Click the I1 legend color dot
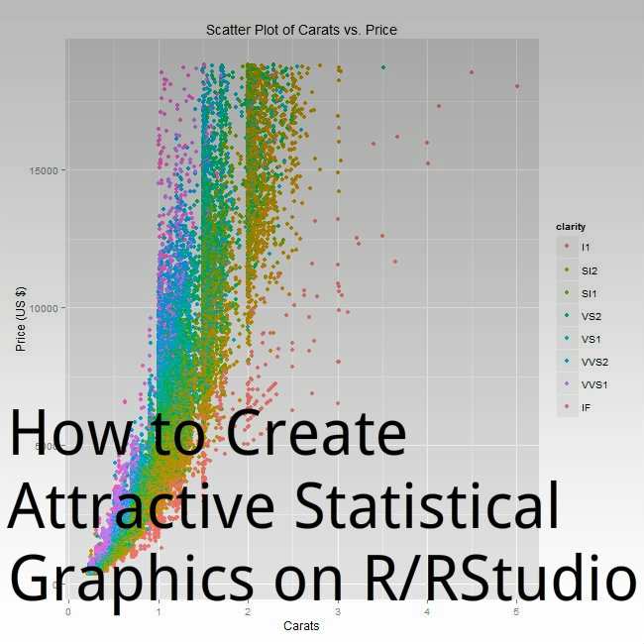Image resolution: width=644 pixels, height=644 pixels. coord(567,247)
